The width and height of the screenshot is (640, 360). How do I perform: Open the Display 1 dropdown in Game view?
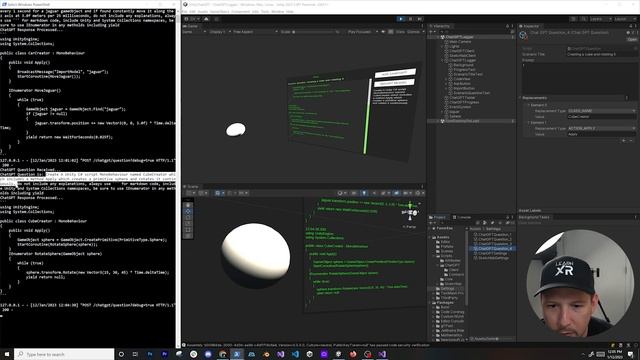[219, 32]
